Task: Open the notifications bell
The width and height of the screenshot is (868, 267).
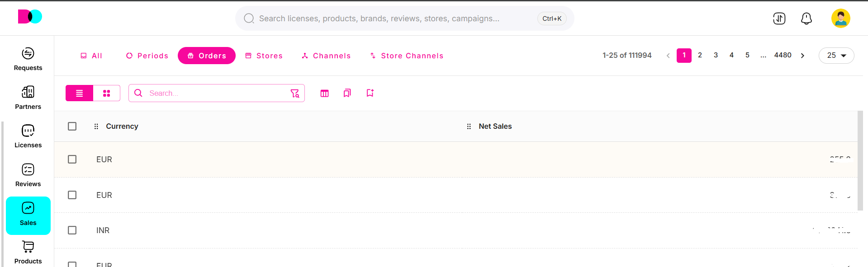Action: pyautogui.click(x=806, y=19)
